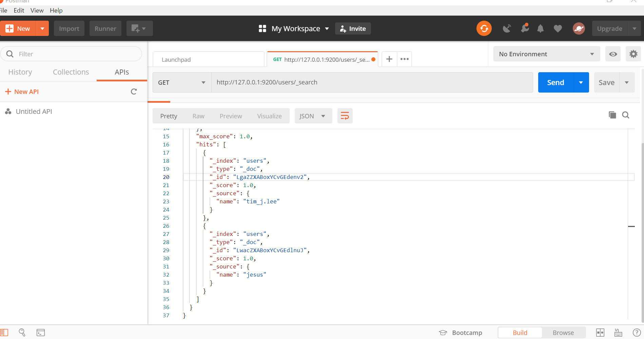Toggle response body word wrap

click(345, 116)
